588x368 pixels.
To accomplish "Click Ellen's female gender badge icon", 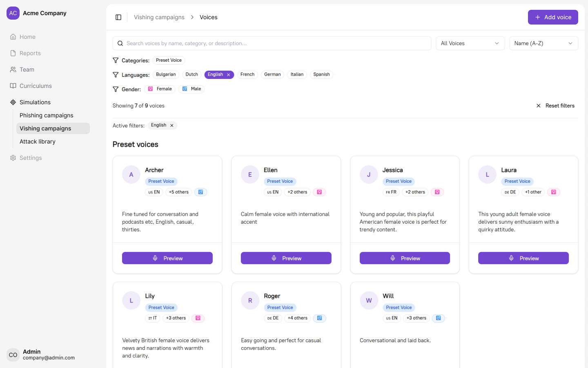I will [319, 192].
